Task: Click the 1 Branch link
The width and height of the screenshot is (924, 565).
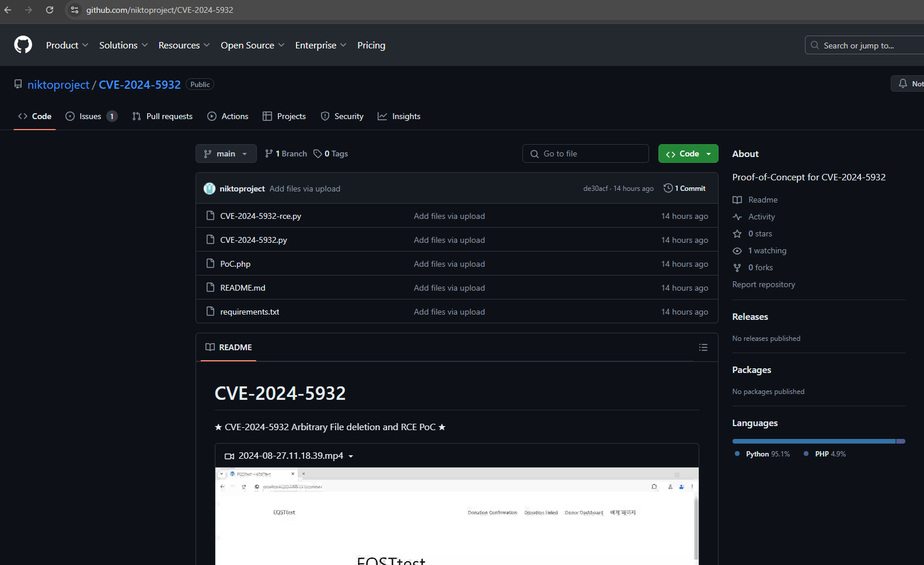Action: point(286,154)
